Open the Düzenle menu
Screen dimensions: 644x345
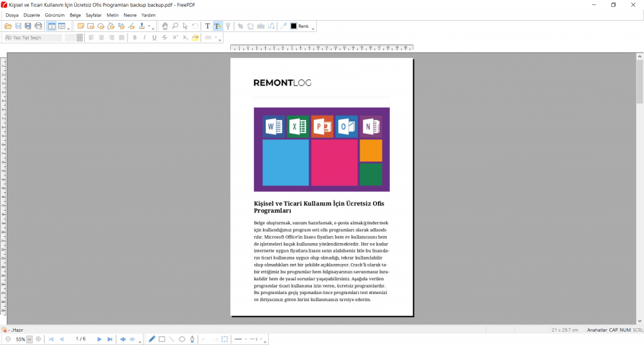point(31,15)
